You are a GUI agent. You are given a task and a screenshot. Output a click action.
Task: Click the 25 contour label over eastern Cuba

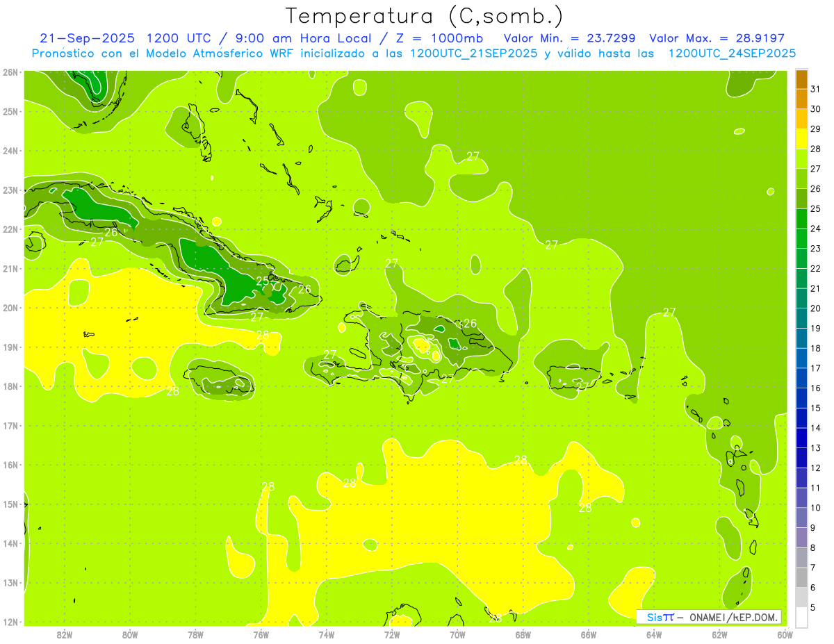click(x=262, y=281)
